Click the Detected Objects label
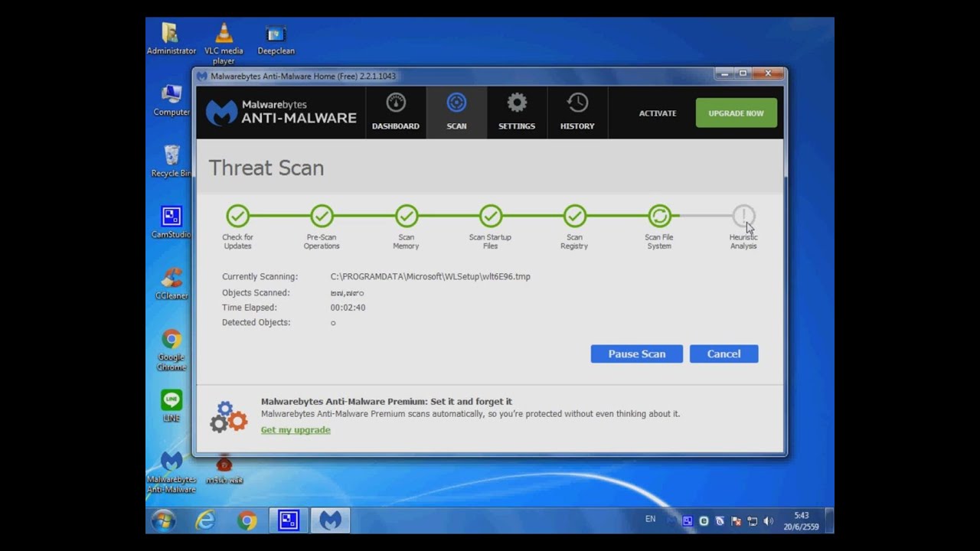Image resolution: width=980 pixels, height=551 pixels. pyautogui.click(x=256, y=323)
